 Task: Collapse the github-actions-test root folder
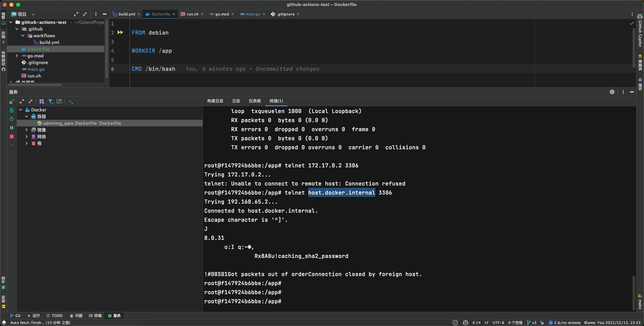tap(11, 22)
